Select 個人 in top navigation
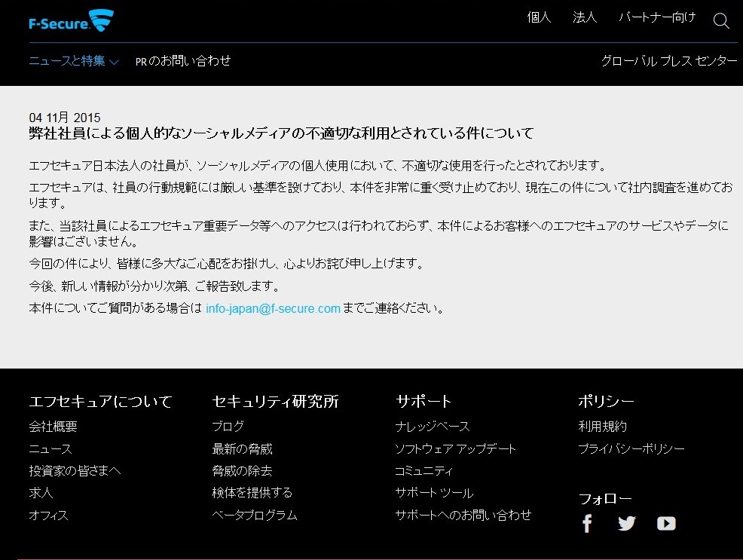743x560 pixels. tap(539, 17)
